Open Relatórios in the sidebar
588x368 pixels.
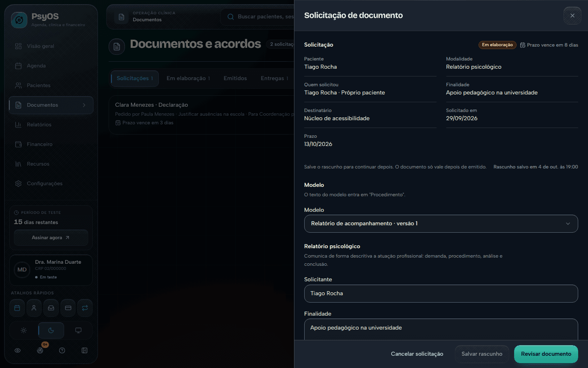(x=51, y=125)
